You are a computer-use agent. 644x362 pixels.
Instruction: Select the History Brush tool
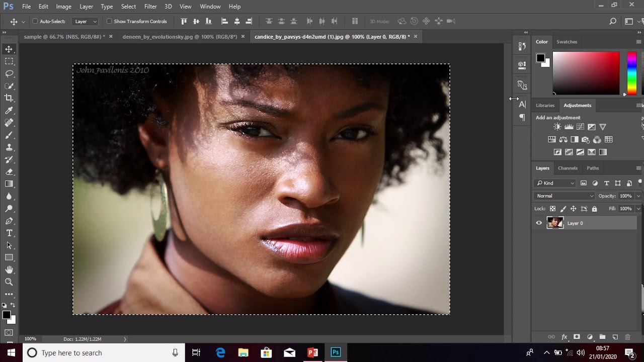point(9,160)
